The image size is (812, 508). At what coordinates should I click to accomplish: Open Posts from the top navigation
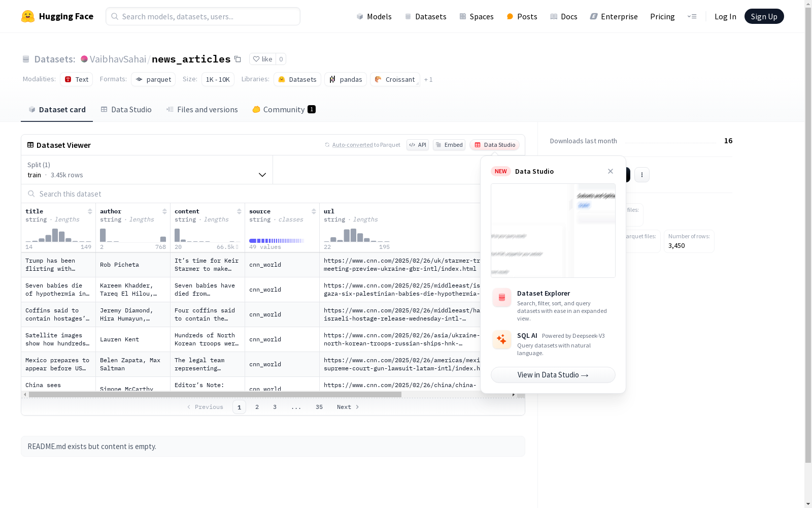pyautogui.click(x=522, y=17)
